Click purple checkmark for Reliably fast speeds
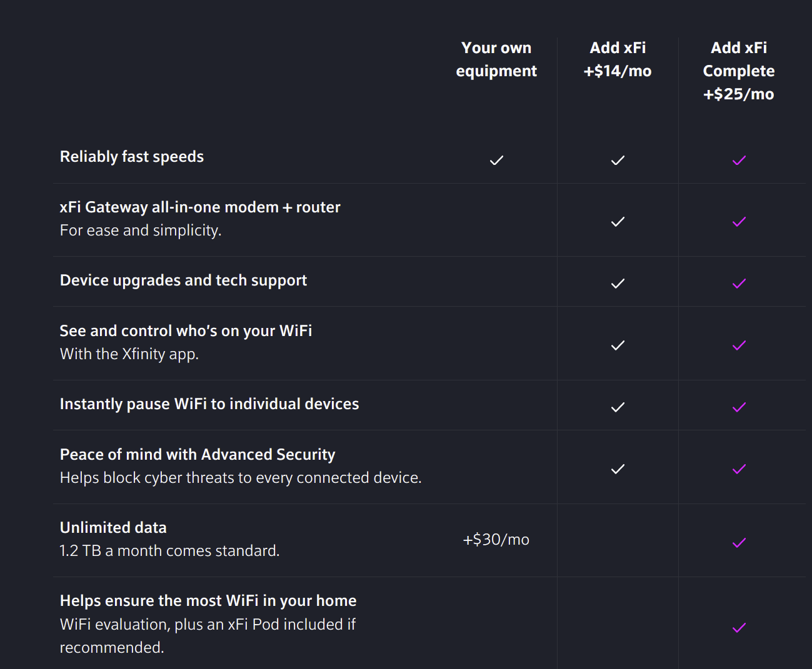812x669 pixels. pyautogui.click(x=739, y=161)
